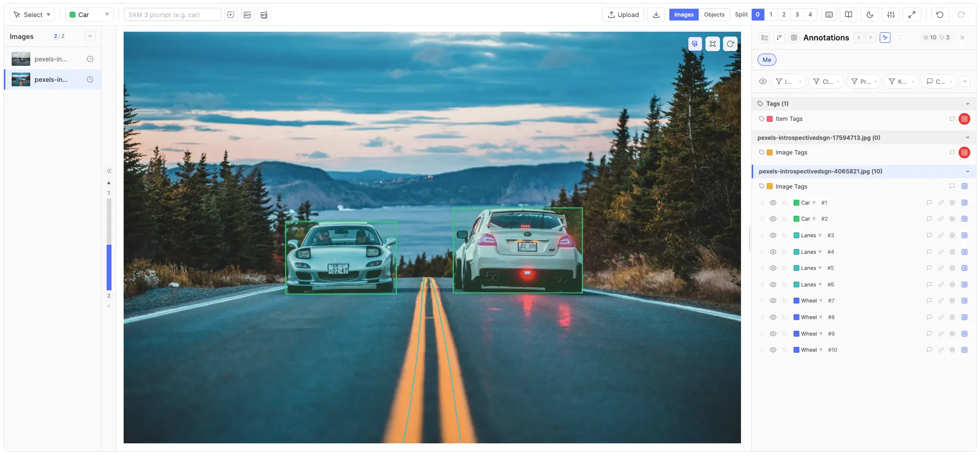Select split view 2
Viewport: 980px width, 456px height.
[x=784, y=15]
